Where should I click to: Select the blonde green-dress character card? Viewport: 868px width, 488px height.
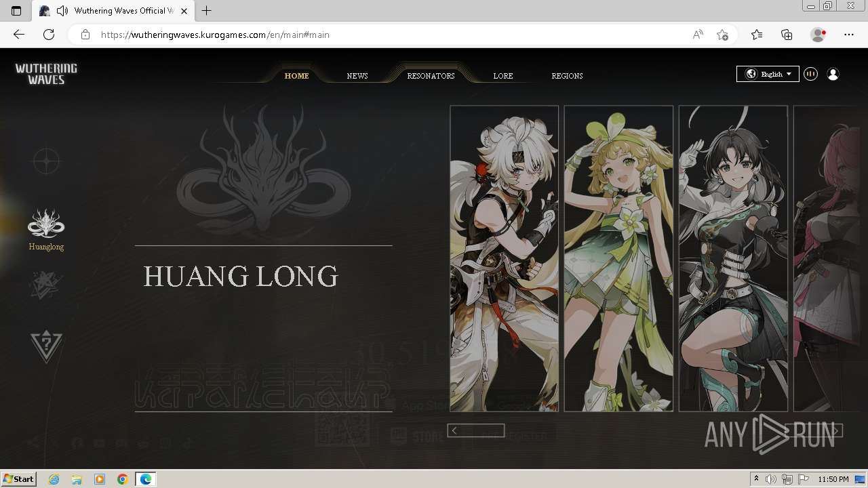[618, 258]
